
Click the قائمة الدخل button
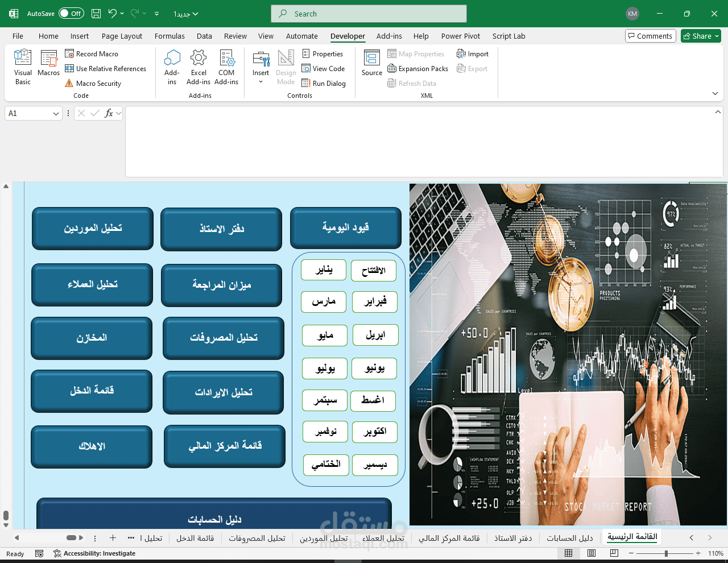pyautogui.click(x=92, y=391)
